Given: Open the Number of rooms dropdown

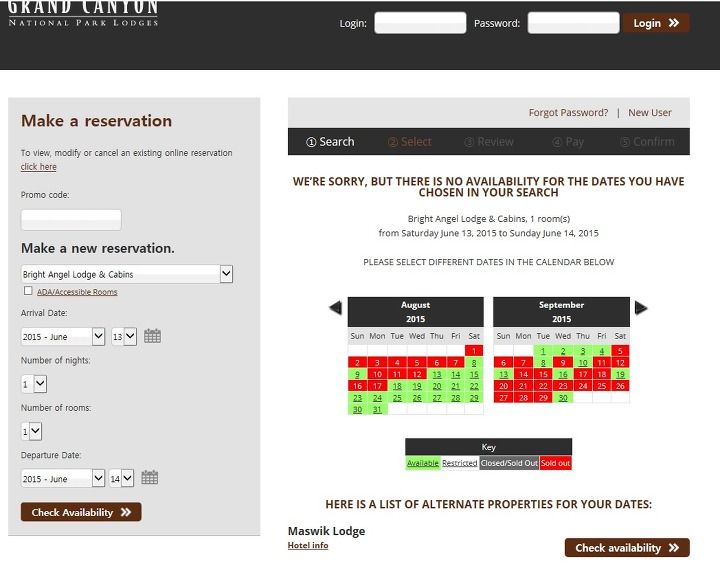Looking at the screenshot, I should pos(32,431).
